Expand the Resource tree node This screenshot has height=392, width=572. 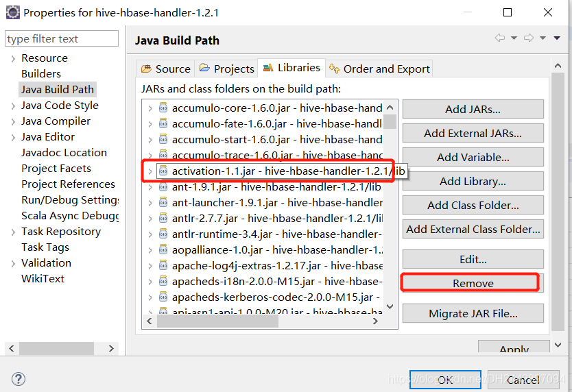pos(13,59)
